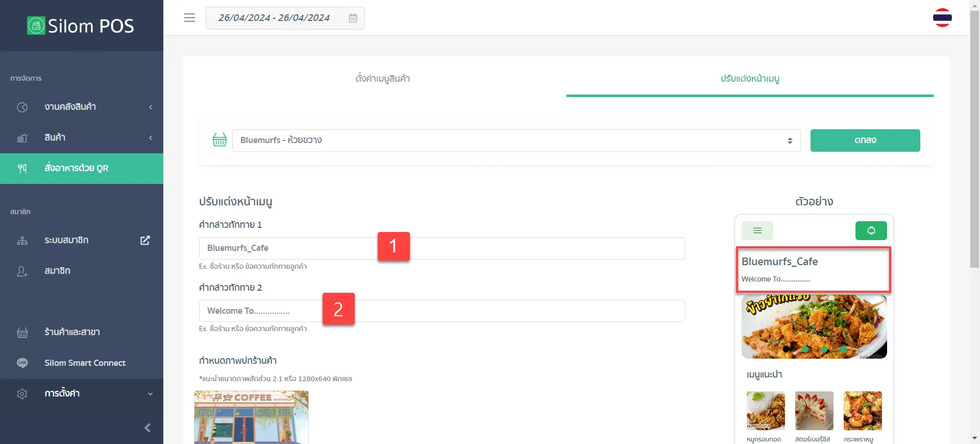Click the fork and knife QR order icon
Screen dimensions: 980x444
pos(22,168)
